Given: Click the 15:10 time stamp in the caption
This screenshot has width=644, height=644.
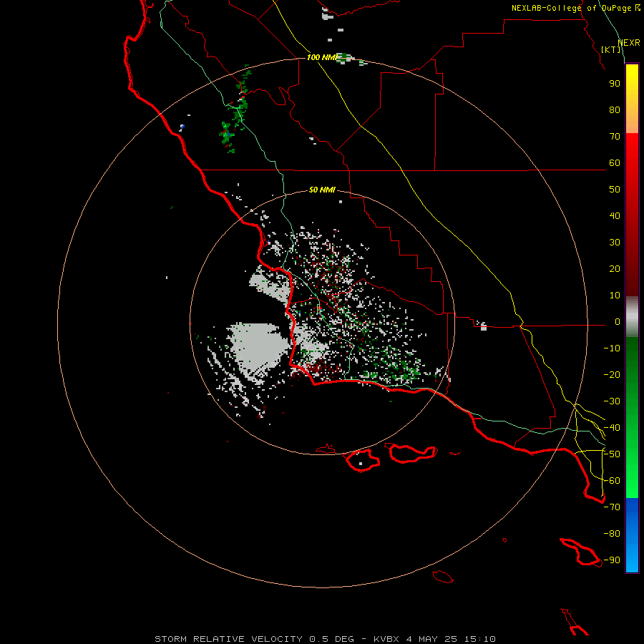Looking at the screenshot, I should pyautogui.click(x=480, y=639).
